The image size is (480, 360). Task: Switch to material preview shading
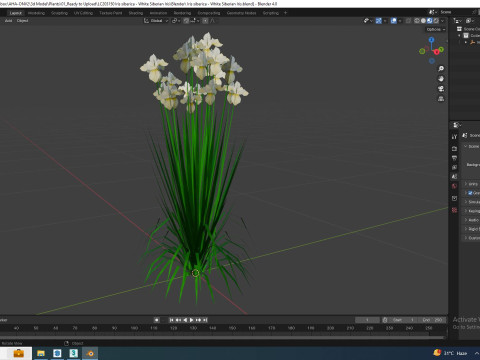point(430,21)
